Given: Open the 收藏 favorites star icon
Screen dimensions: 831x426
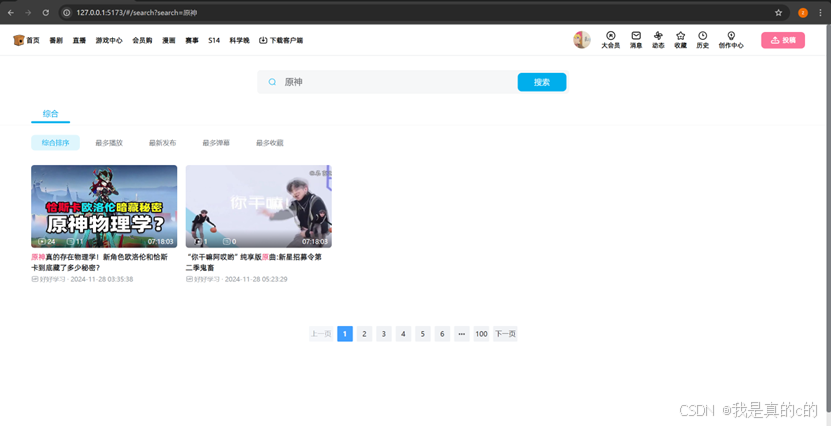Looking at the screenshot, I should pyautogui.click(x=680, y=36).
